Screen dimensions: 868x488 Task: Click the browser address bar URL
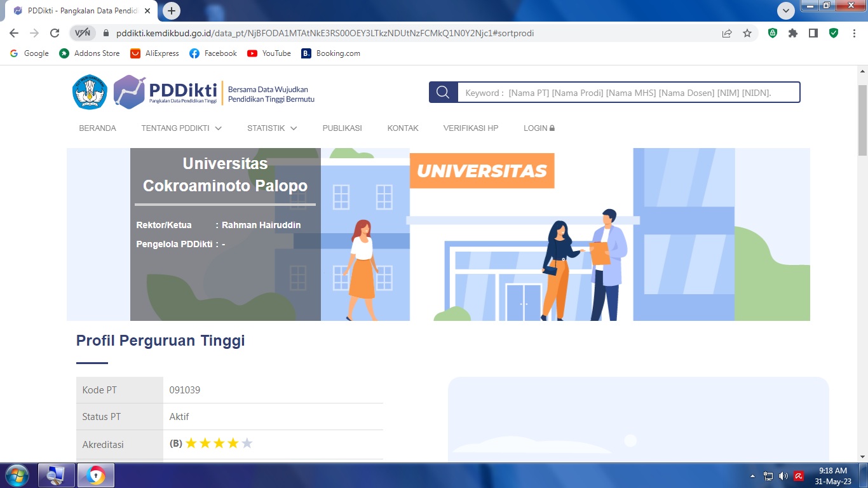click(x=325, y=33)
